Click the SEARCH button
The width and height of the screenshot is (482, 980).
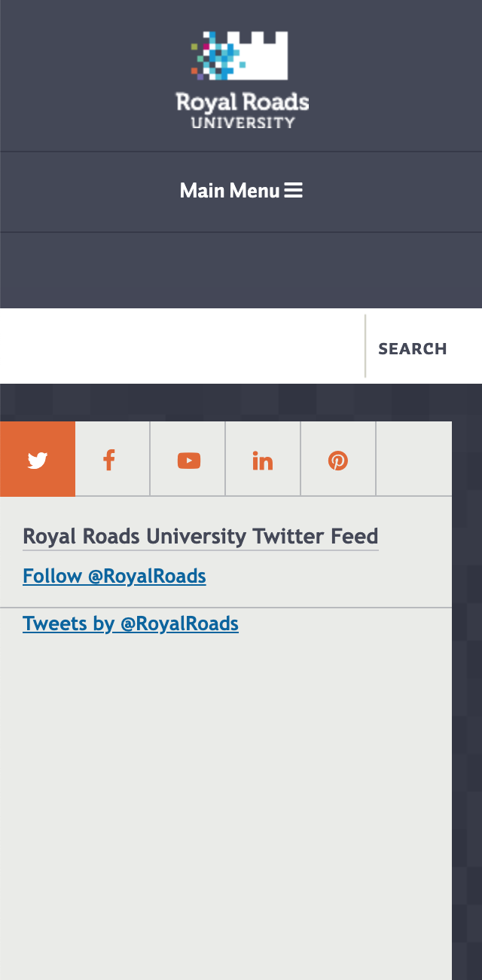point(413,348)
